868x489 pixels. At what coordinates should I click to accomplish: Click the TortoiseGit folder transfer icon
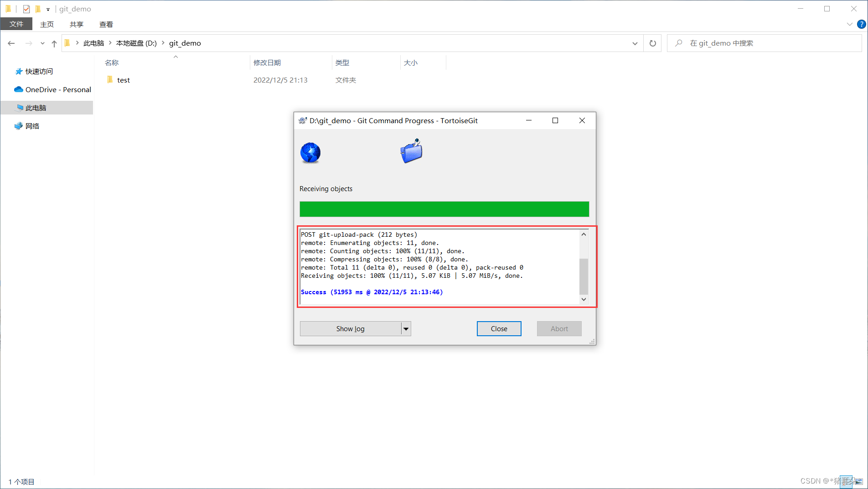[410, 151]
